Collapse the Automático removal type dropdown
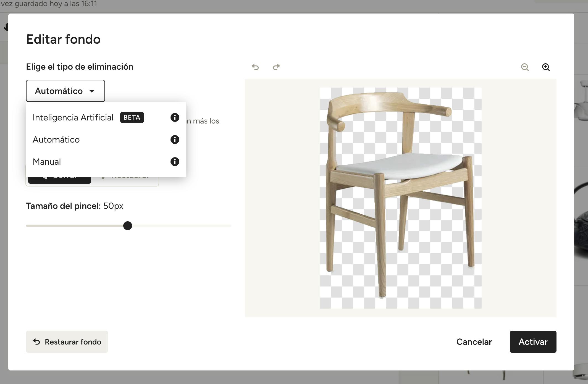Viewport: 588px width, 384px height. coord(59,91)
